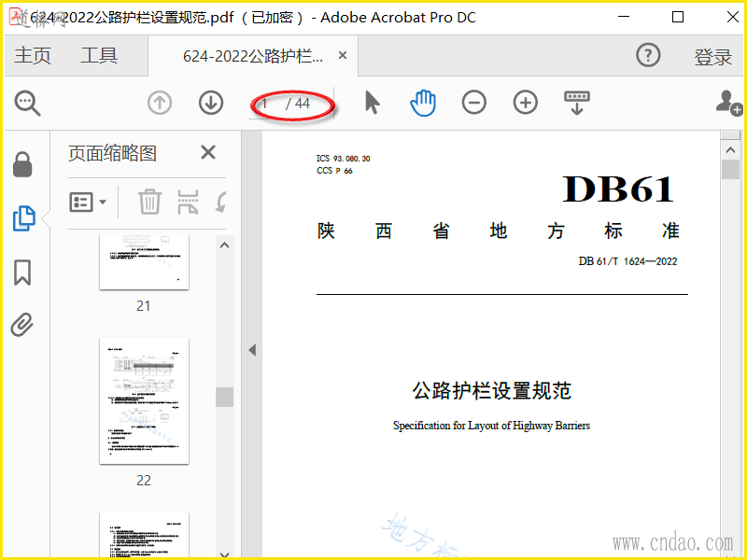The image size is (747, 560).
Task: Select page 22 thumbnail
Action: pyautogui.click(x=144, y=401)
